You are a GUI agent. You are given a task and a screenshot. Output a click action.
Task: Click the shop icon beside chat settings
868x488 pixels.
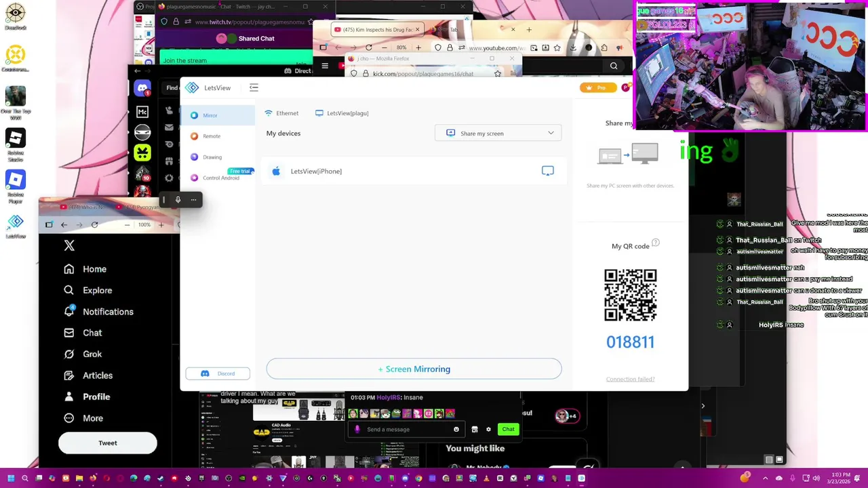point(475,429)
